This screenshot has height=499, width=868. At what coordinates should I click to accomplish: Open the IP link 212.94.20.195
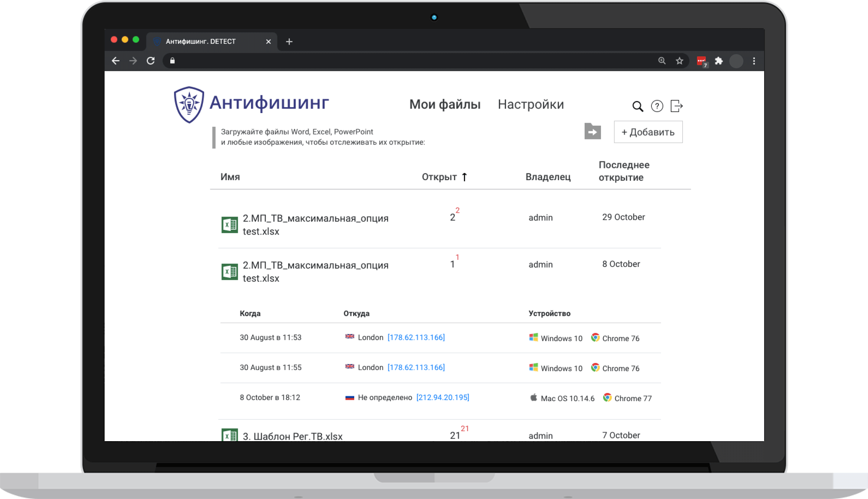(443, 397)
